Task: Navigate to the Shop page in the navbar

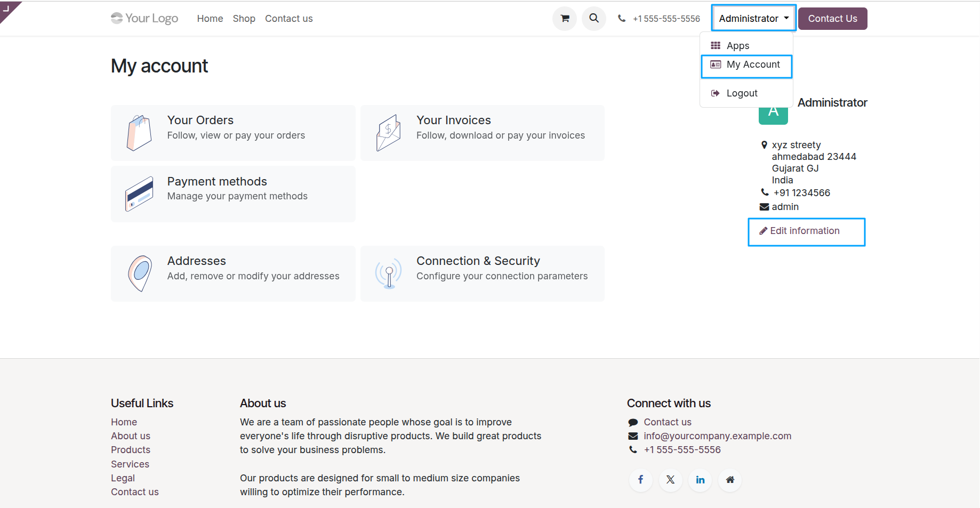Action: 244,18
